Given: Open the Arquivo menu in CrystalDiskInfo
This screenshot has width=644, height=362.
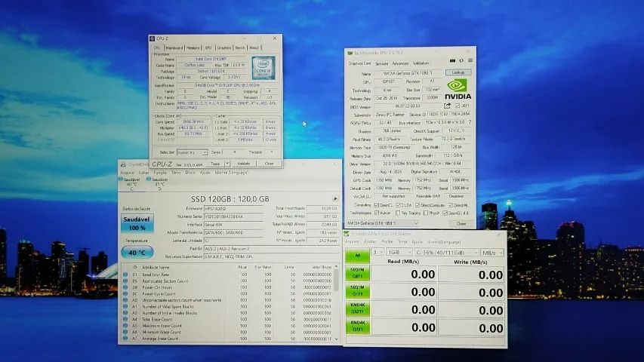Looking at the screenshot, I should [128, 173].
